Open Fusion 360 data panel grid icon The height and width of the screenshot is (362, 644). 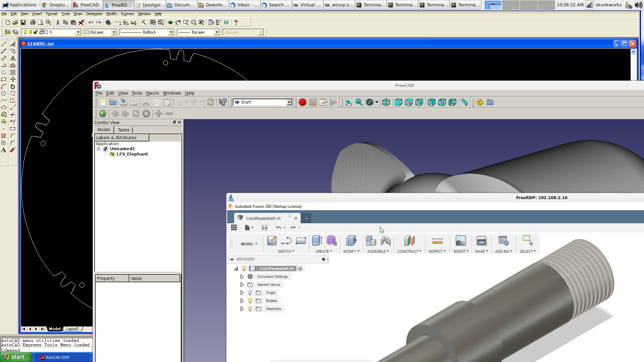(234, 228)
